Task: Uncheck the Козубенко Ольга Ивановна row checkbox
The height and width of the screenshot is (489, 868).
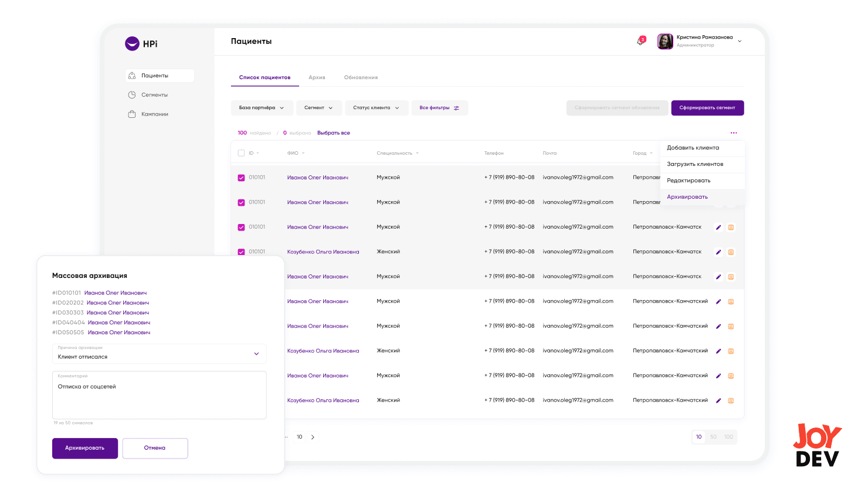Action: [x=241, y=252]
